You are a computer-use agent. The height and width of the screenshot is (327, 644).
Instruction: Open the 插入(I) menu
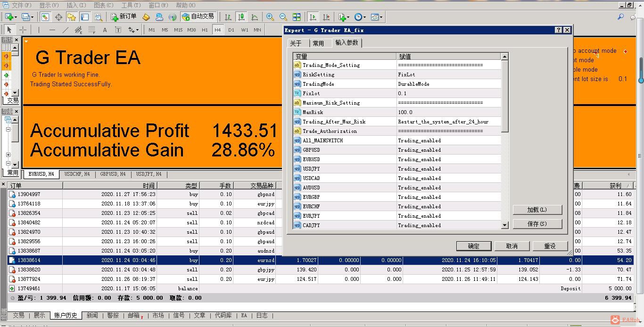pyautogui.click(x=76, y=5)
